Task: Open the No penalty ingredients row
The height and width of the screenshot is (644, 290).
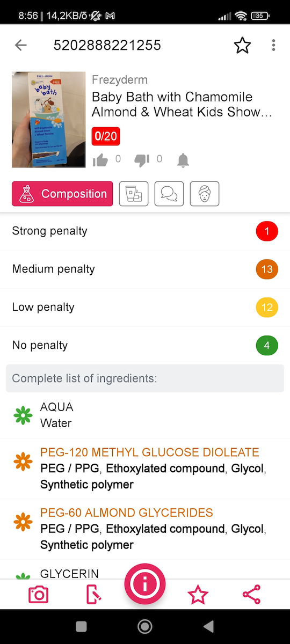Action: click(x=145, y=346)
